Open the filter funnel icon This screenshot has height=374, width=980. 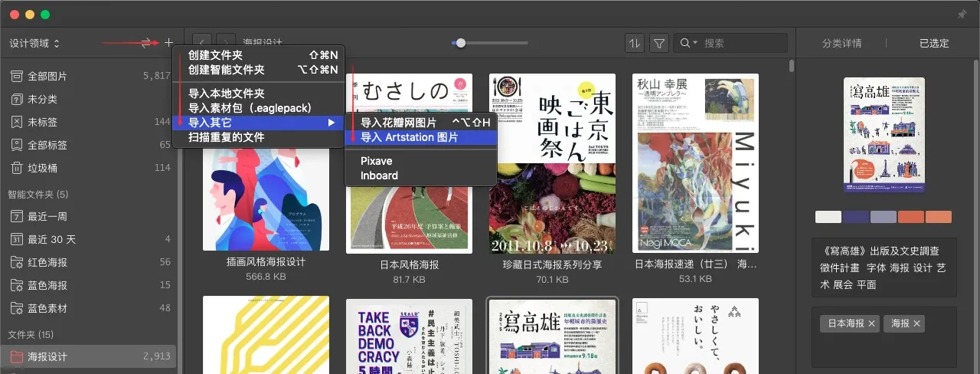click(x=659, y=44)
